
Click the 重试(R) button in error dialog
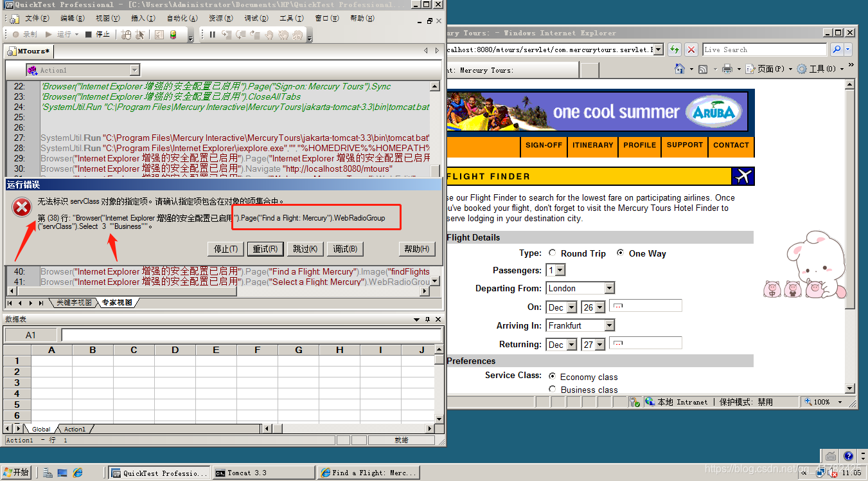[265, 249]
